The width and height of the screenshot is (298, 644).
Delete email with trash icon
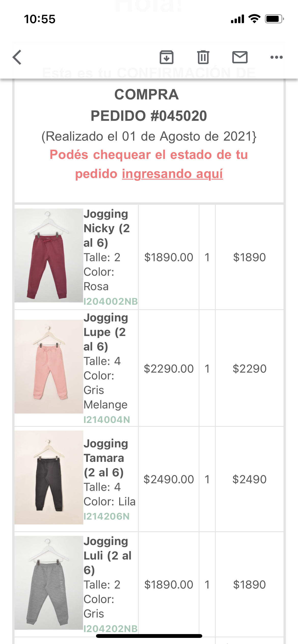[x=203, y=57]
